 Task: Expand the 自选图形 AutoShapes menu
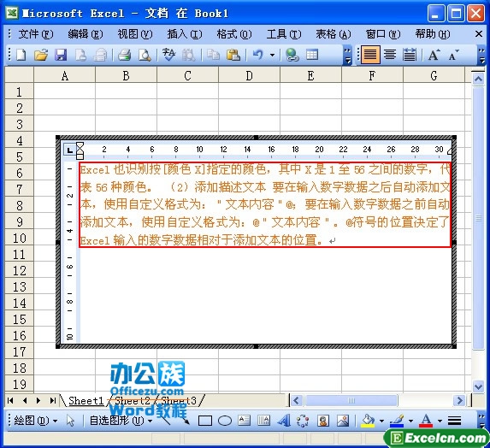point(121,421)
